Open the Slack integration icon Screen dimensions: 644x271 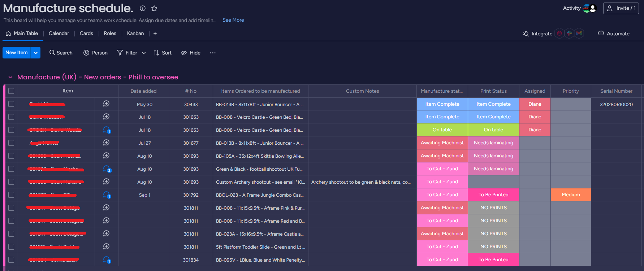pyautogui.click(x=569, y=34)
